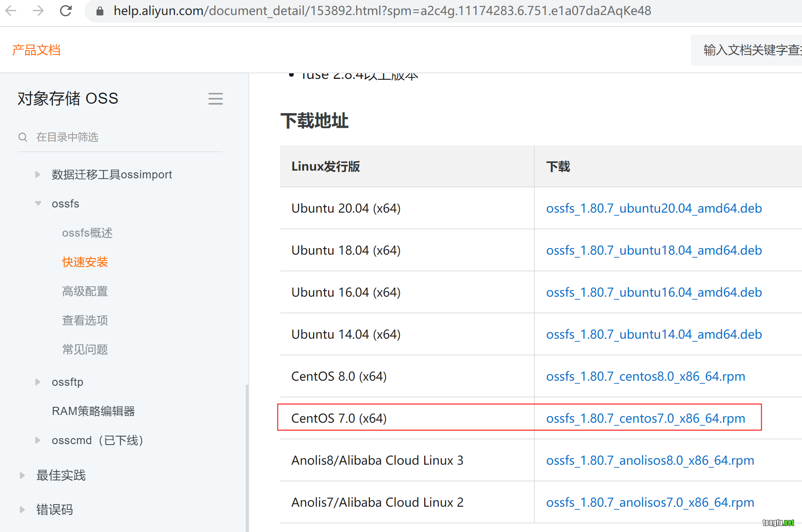This screenshot has height=532, width=802.
Task: Click the browser address bar URL
Action: pos(382,11)
